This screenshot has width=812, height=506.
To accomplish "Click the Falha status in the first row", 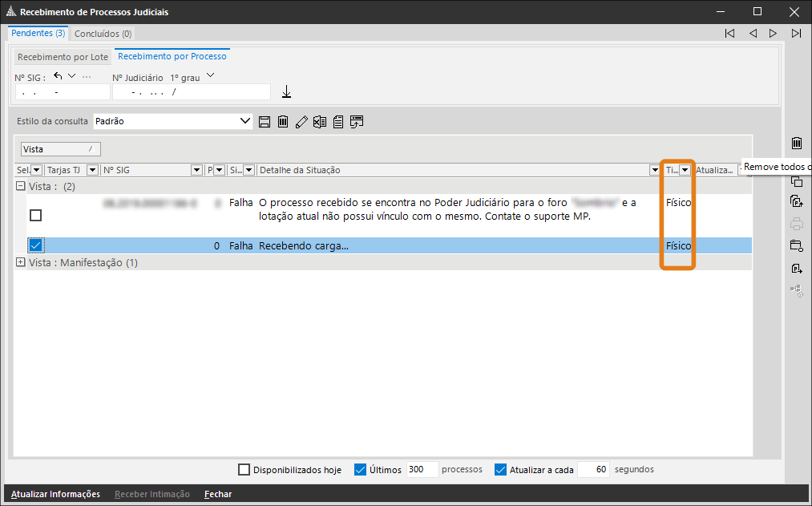I will 240,203.
